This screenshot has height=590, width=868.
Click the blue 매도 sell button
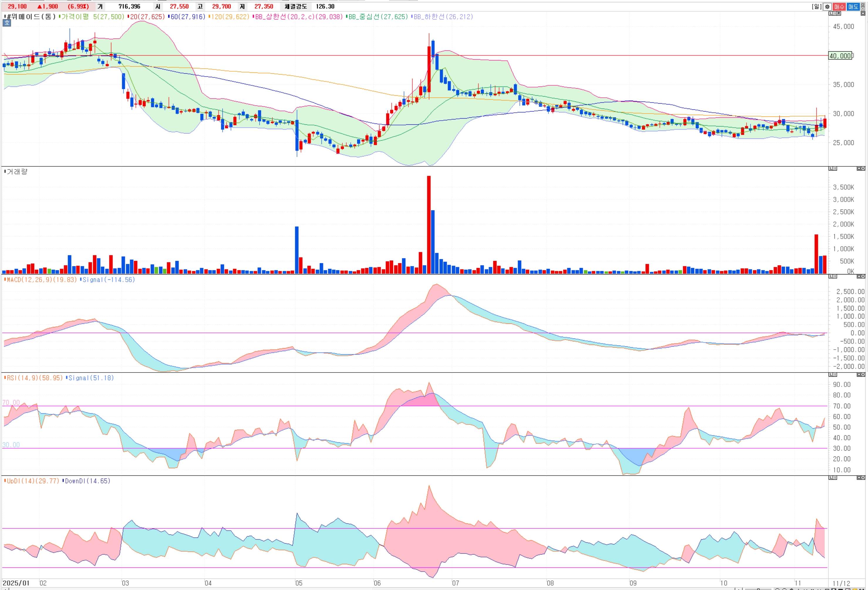(853, 7)
